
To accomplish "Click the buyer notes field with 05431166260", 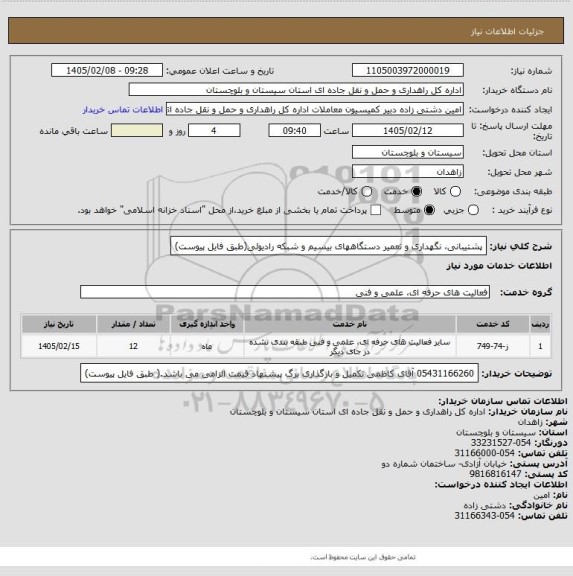I will click(280, 373).
